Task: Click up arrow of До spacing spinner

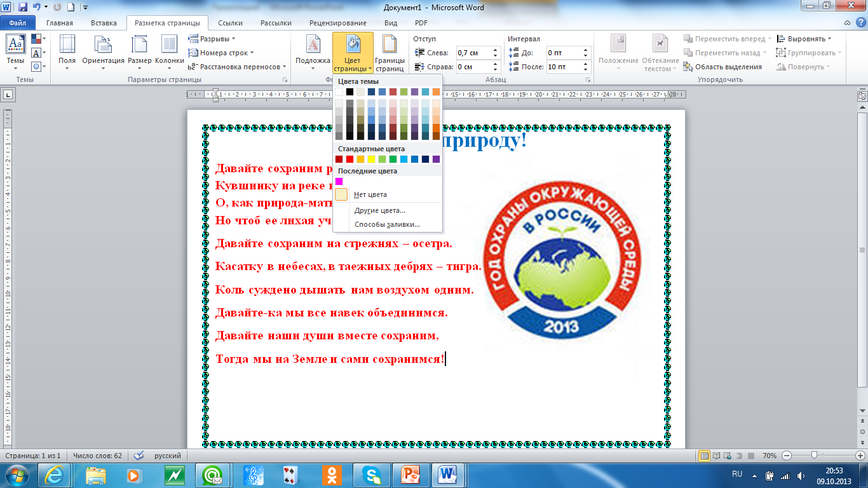Action: 587,50
